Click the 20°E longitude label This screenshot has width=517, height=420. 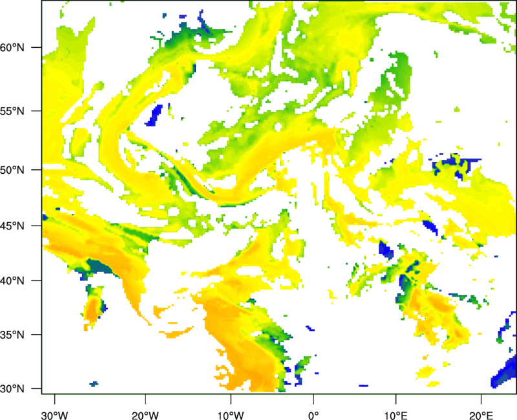click(481, 415)
